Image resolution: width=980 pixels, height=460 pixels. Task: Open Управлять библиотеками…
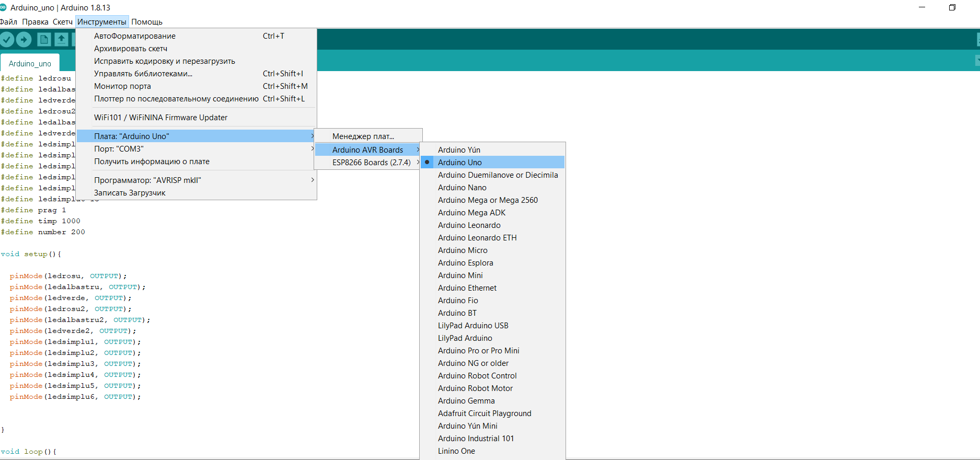(197, 74)
